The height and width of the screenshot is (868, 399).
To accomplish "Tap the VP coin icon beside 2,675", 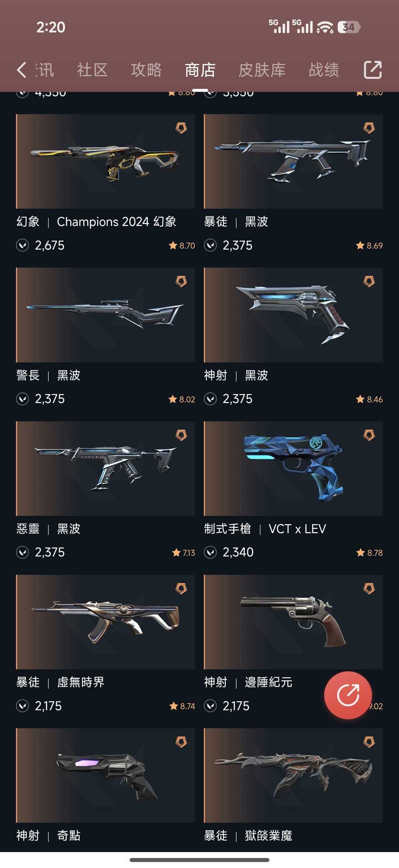I will coord(23,245).
